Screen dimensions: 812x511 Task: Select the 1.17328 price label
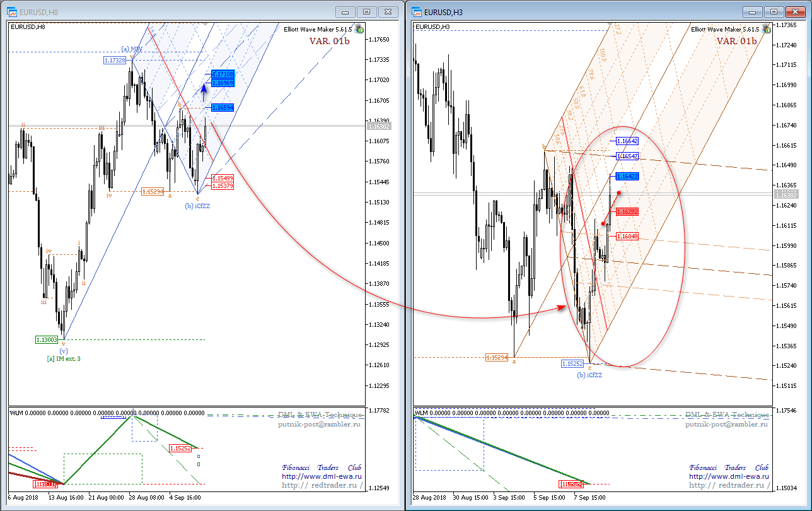click(x=115, y=60)
